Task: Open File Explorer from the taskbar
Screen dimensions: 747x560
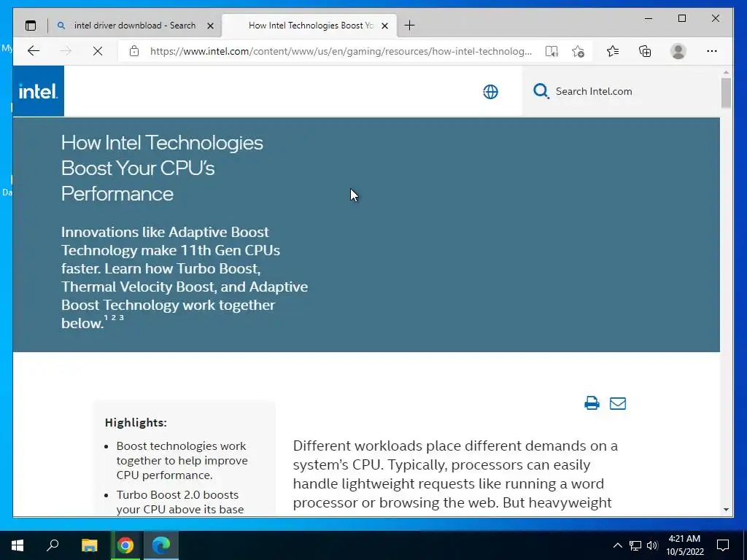Action: (89, 545)
